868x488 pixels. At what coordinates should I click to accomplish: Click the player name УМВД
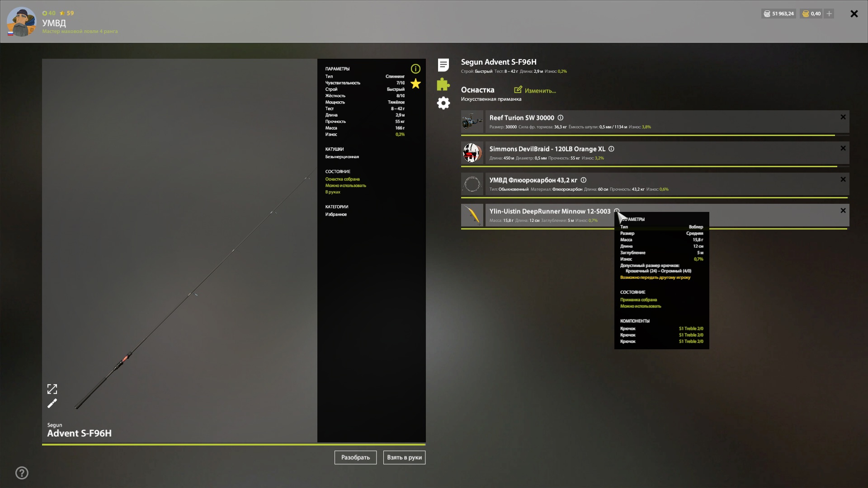click(54, 23)
